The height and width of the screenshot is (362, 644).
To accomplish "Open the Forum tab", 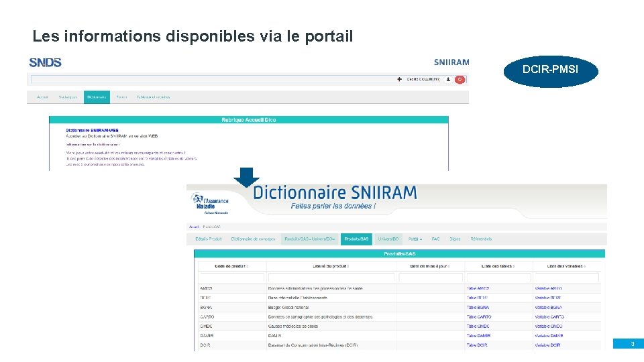I will (x=121, y=97).
